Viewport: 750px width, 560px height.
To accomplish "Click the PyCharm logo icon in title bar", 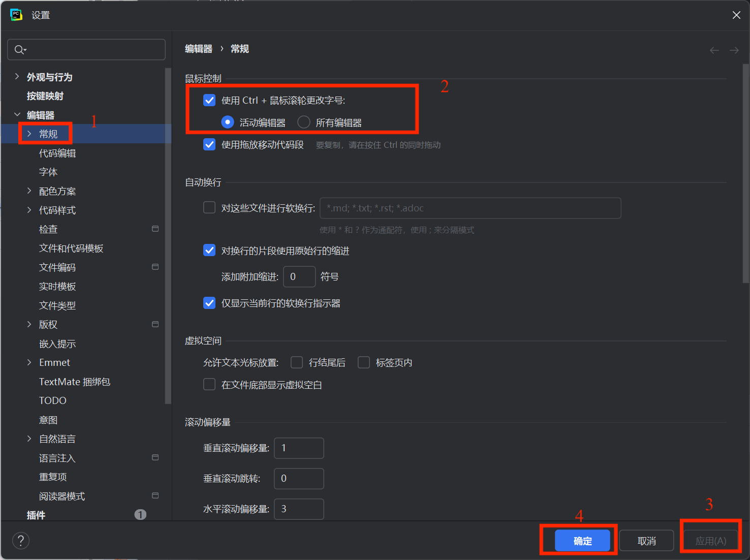I will tap(16, 15).
